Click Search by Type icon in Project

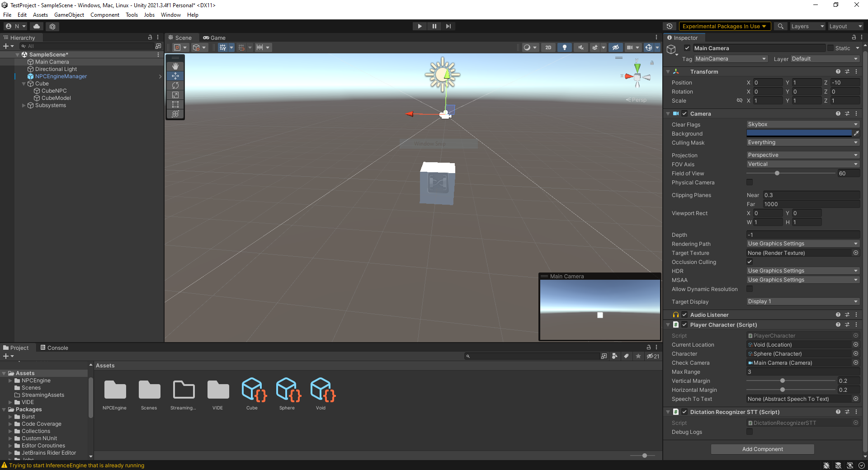click(615, 356)
